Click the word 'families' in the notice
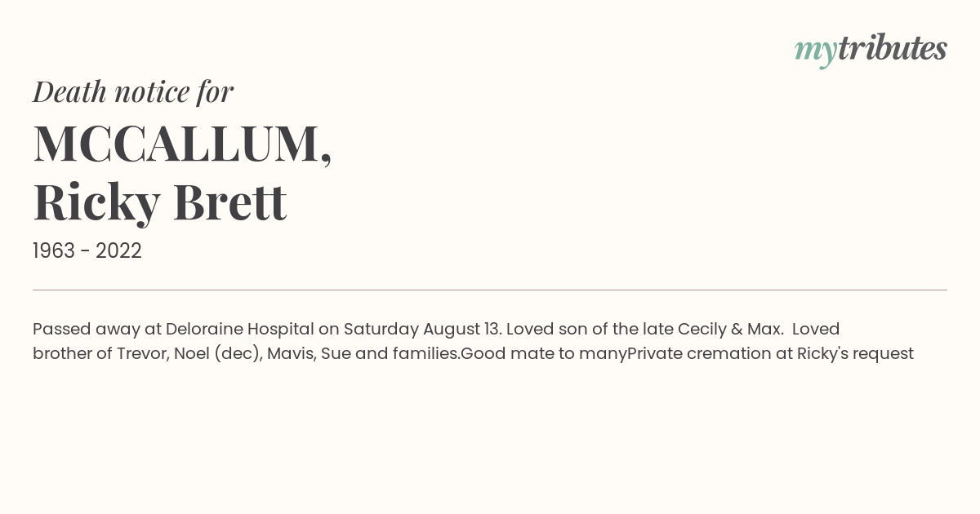 pyautogui.click(x=425, y=354)
